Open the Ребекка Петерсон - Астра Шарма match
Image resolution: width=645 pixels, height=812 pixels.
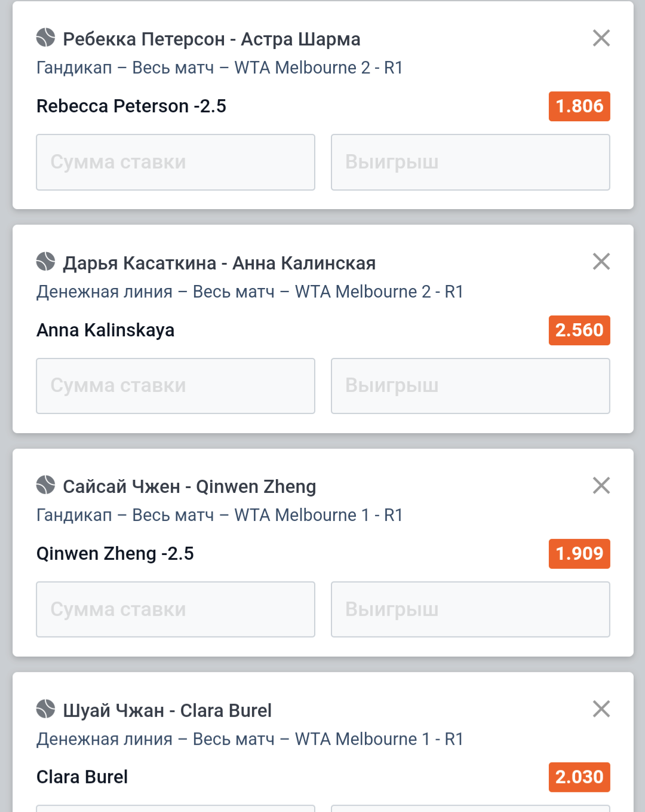[211, 39]
